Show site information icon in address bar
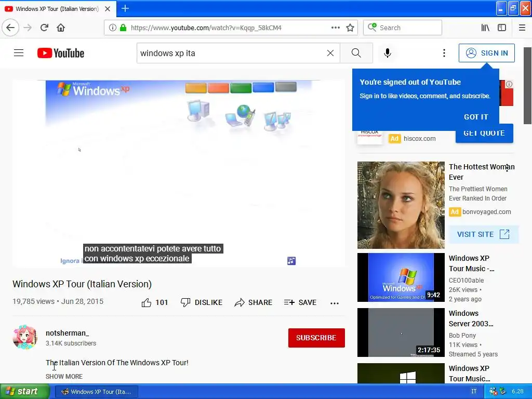532x399 pixels. tap(112, 28)
